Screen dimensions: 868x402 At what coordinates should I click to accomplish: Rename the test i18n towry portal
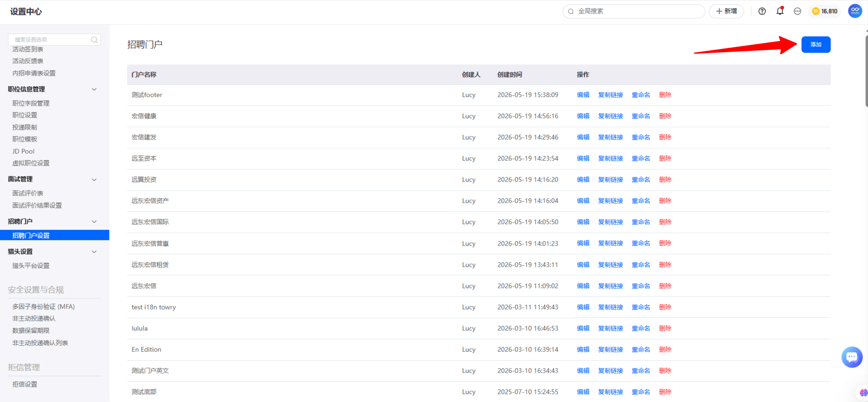click(641, 307)
